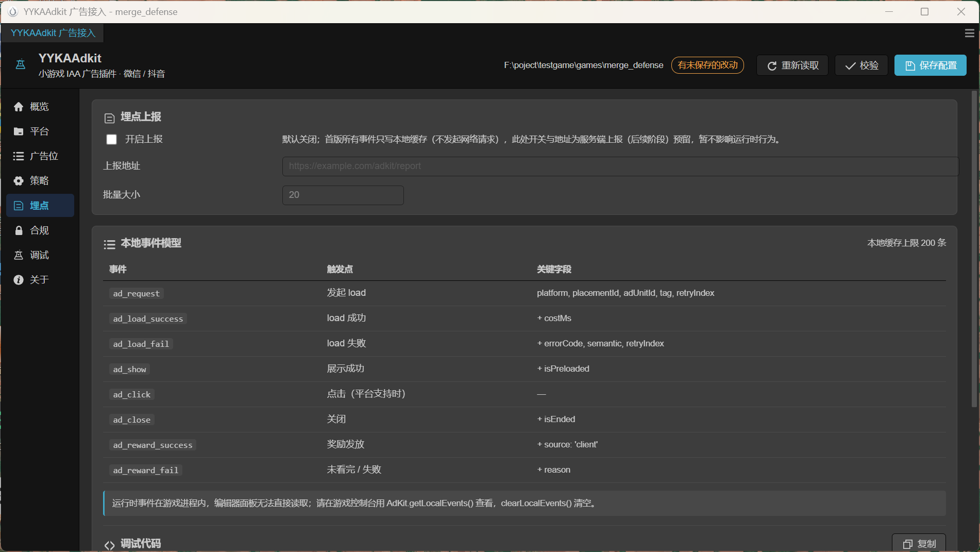Minimize the YYKAAdkit window
Image resolution: width=980 pixels, height=552 pixels.
(889, 12)
